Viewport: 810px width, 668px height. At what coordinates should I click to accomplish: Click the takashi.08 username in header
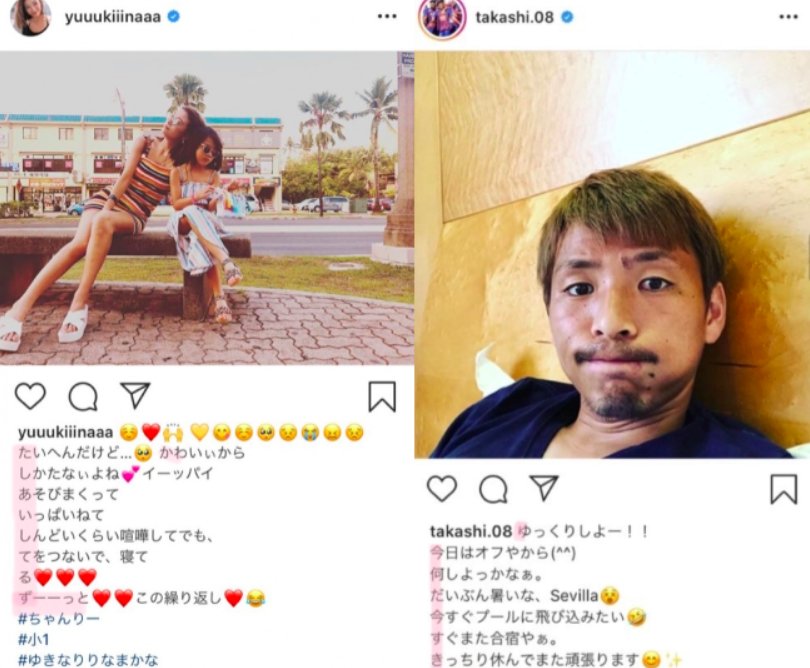515,17
